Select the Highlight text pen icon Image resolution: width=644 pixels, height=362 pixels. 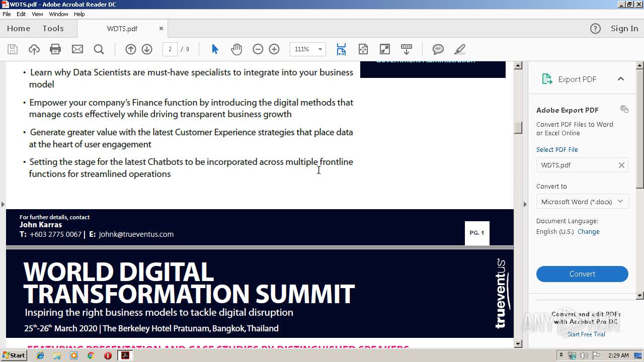click(x=459, y=49)
